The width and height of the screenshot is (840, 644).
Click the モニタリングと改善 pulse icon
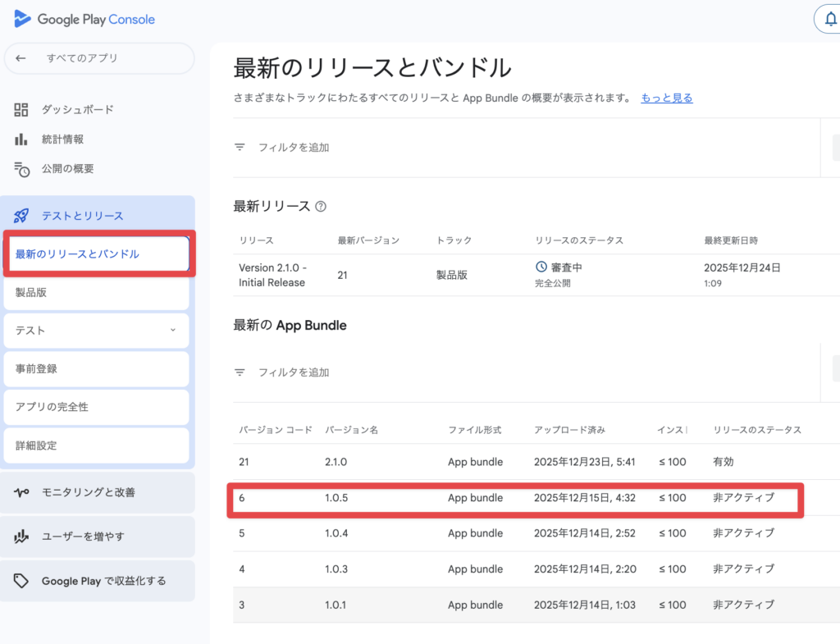21,493
